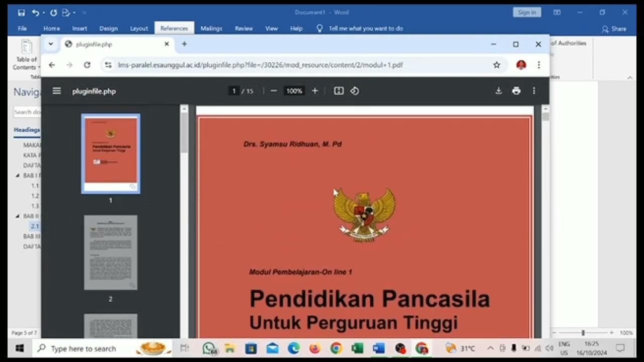Click the Sign in button in Word title bar

click(527, 13)
